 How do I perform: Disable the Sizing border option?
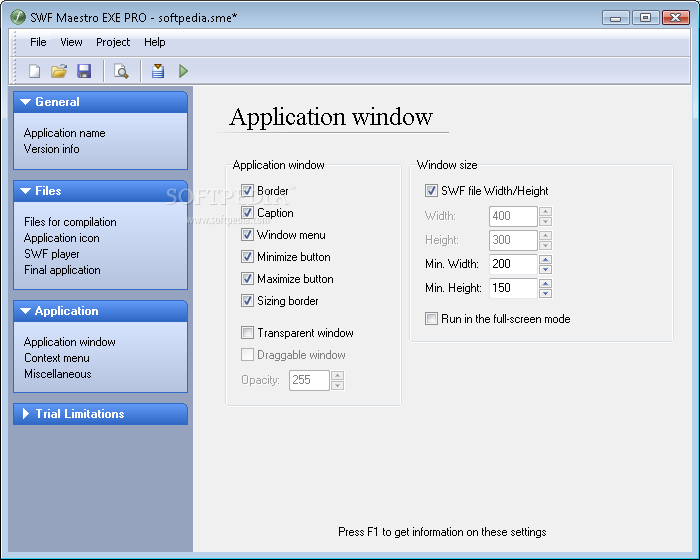pos(247,301)
